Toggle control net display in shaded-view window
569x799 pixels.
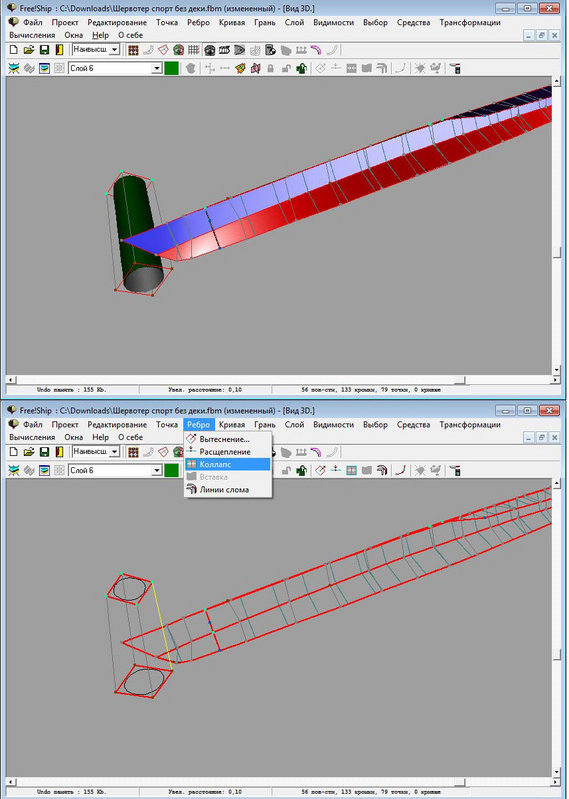(133, 50)
